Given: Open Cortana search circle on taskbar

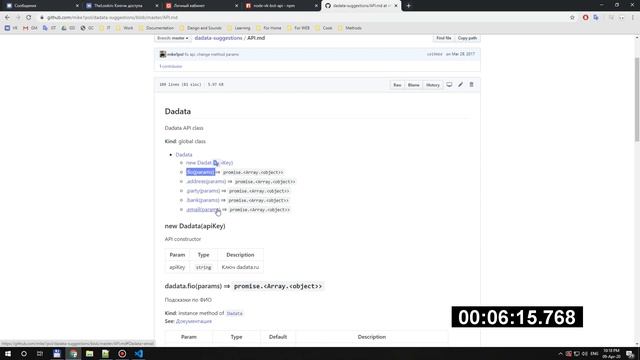Looking at the screenshot, I should [x=24, y=353].
